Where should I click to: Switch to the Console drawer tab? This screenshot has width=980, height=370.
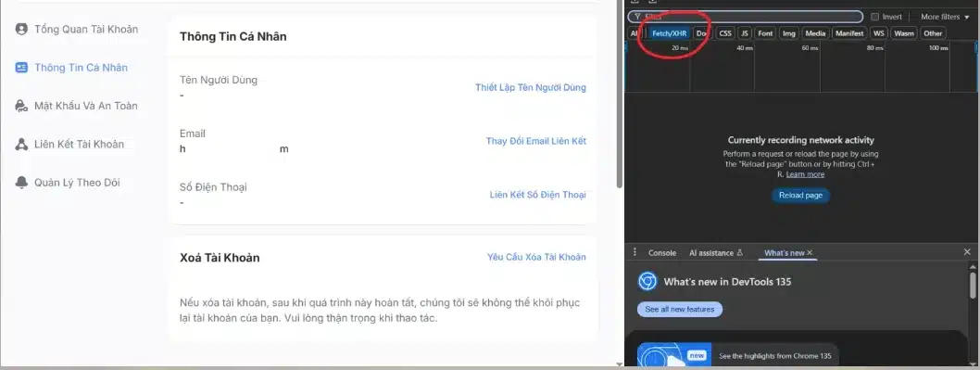662,253
